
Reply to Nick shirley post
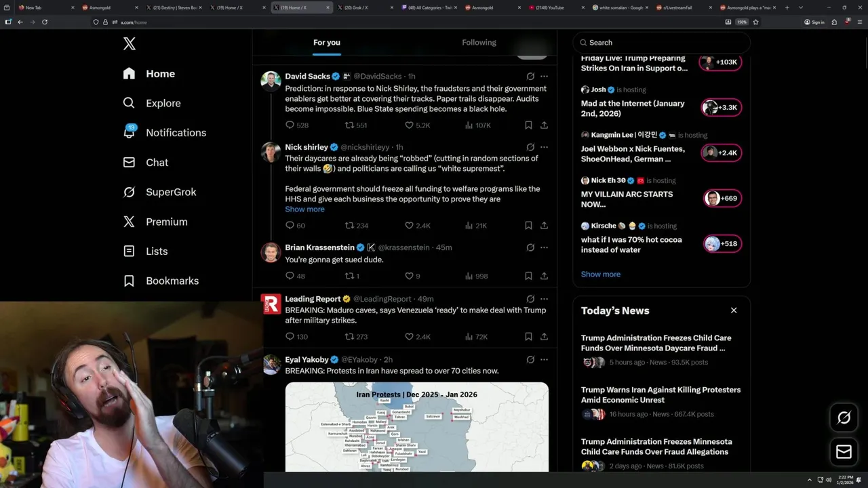click(x=295, y=226)
